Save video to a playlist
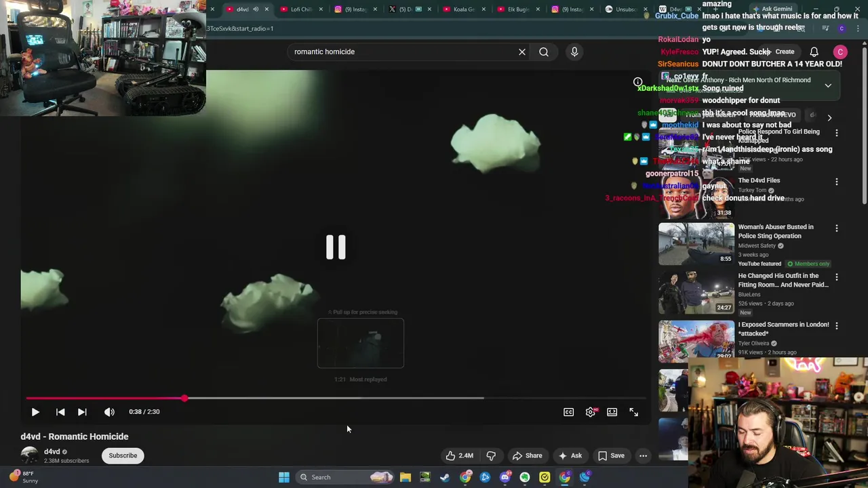Image resolution: width=868 pixels, height=488 pixels. 611,455
